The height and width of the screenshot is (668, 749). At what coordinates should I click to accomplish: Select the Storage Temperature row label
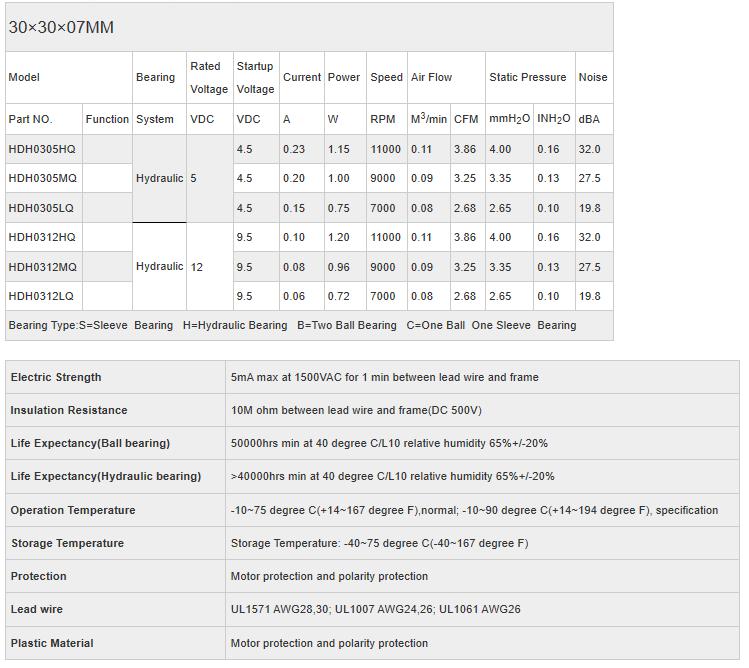pos(67,543)
